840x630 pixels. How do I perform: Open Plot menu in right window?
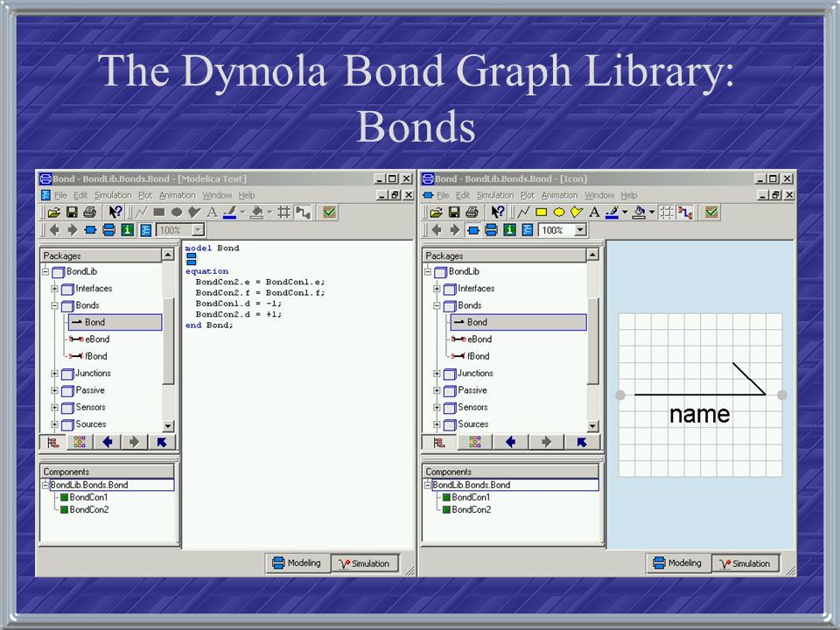coord(527,195)
